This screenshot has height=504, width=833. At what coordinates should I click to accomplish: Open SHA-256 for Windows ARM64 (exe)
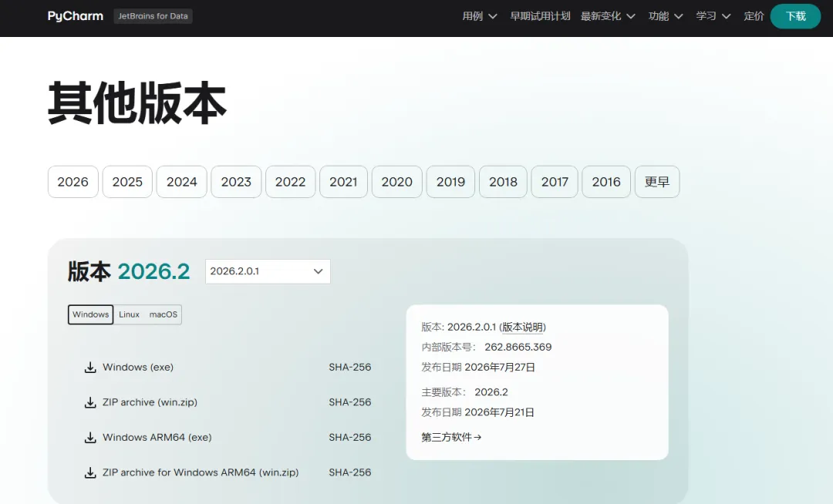[350, 437]
